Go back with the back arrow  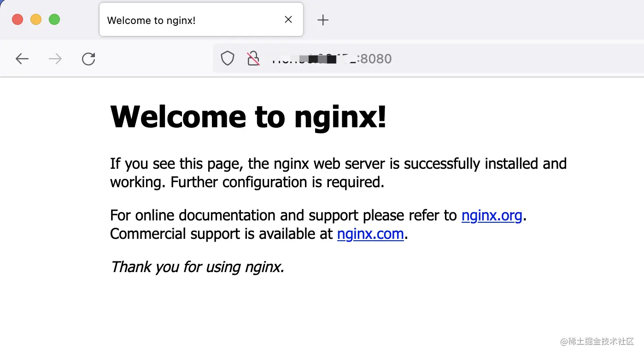point(22,59)
